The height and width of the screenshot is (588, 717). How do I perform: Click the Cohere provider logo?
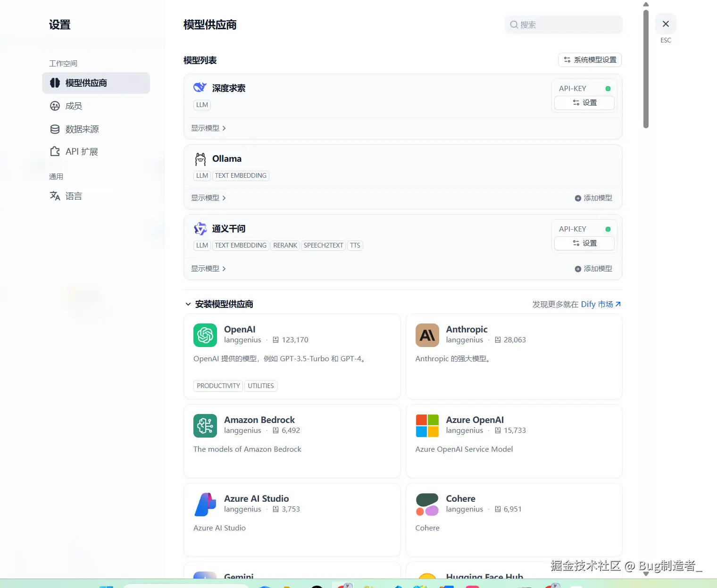click(x=427, y=504)
